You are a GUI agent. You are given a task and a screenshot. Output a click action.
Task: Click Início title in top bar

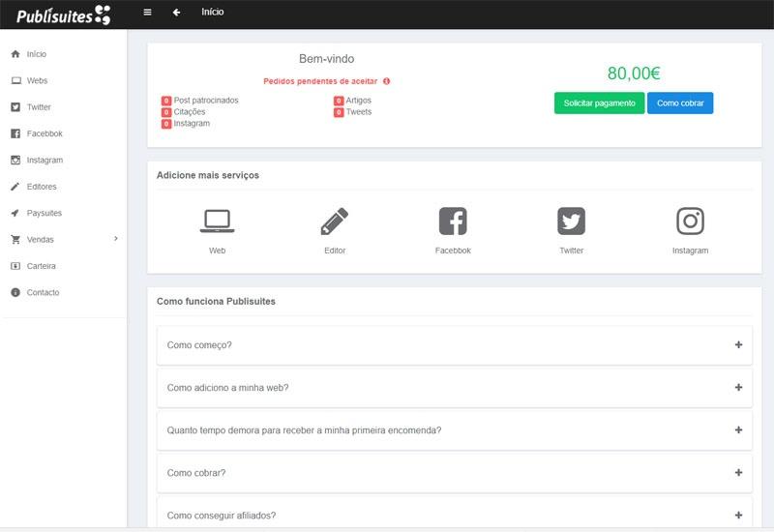click(213, 12)
